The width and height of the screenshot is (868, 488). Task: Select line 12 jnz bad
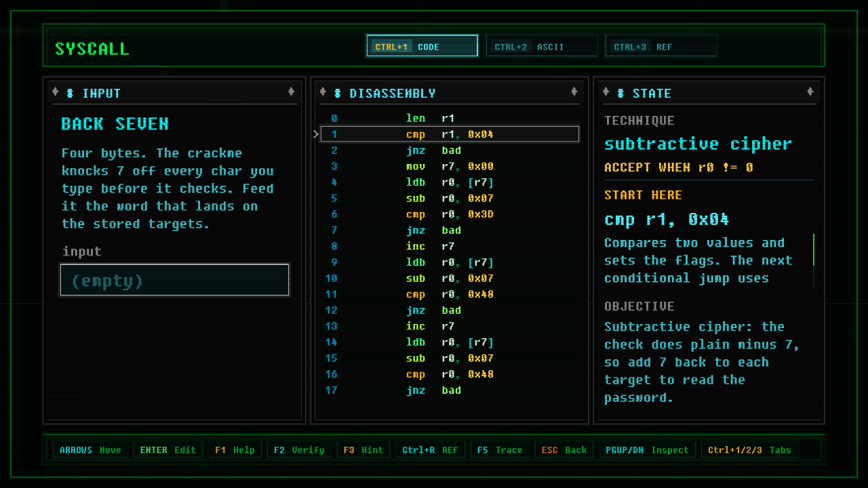pyautogui.click(x=450, y=310)
